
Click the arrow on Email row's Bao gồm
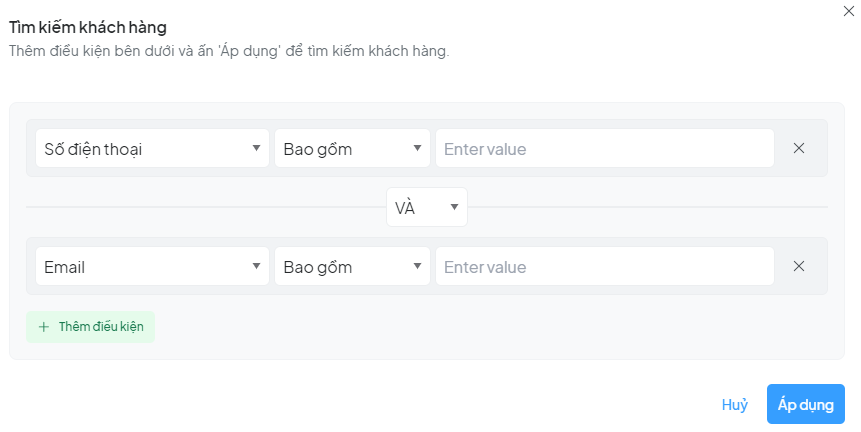[417, 266]
